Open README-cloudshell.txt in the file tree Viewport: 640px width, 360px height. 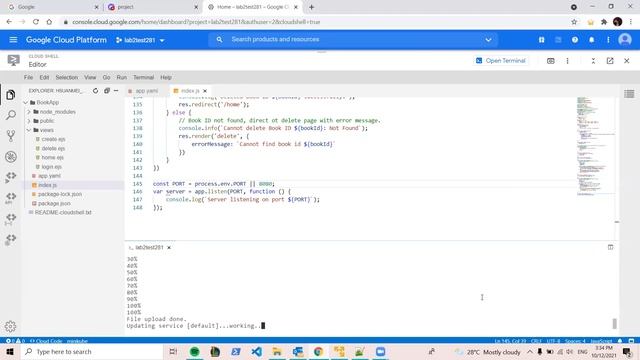63,213
